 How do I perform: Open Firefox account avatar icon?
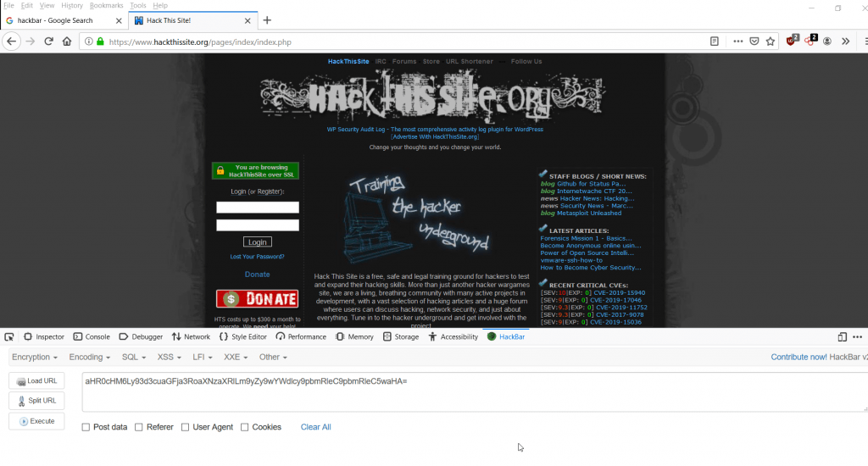tap(827, 42)
